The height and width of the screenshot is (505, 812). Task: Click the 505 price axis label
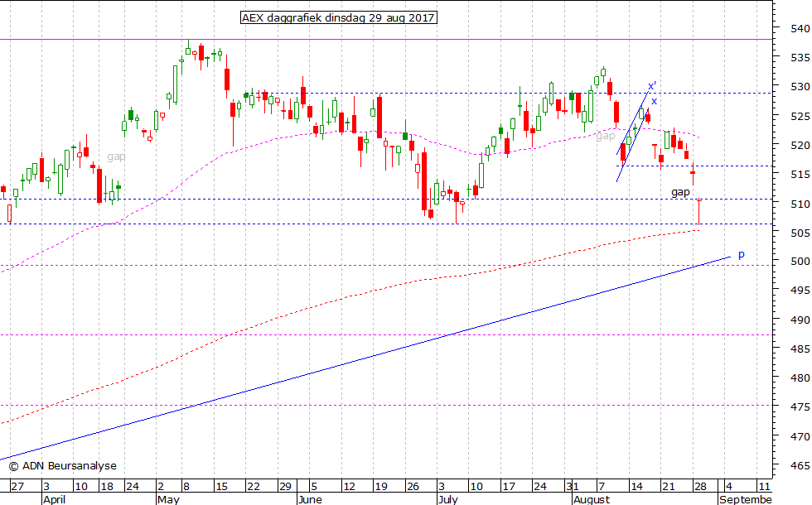(800, 233)
